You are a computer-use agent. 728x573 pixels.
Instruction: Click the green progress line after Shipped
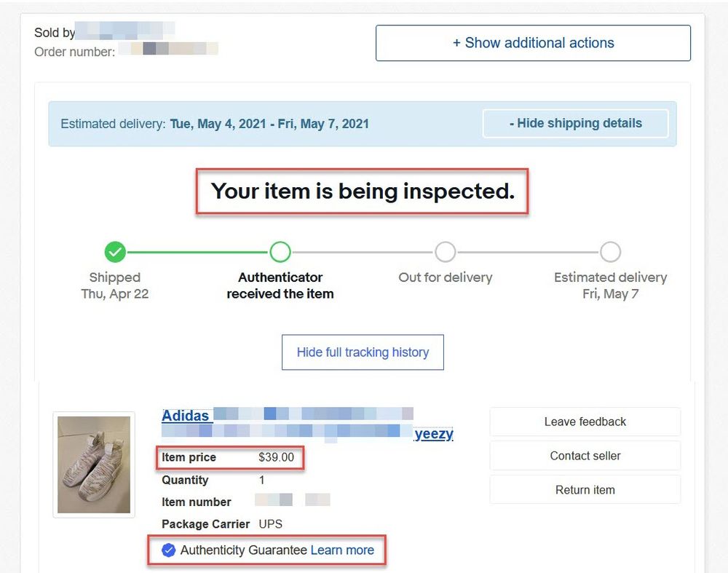197,253
